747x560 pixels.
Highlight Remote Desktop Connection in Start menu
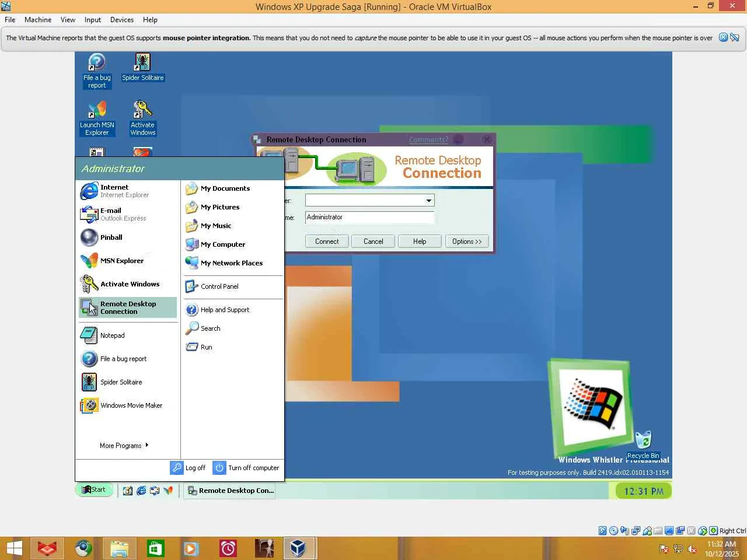point(127,307)
